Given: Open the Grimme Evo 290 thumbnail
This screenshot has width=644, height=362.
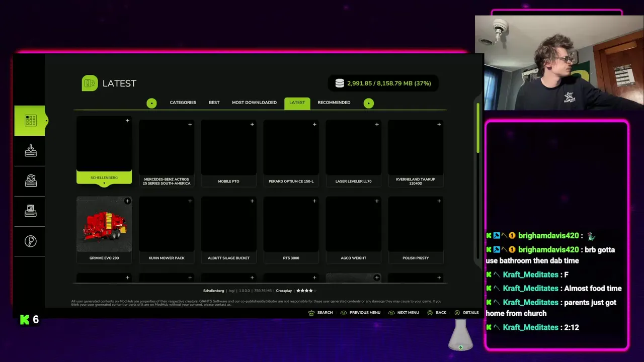Looking at the screenshot, I should 104,224.
